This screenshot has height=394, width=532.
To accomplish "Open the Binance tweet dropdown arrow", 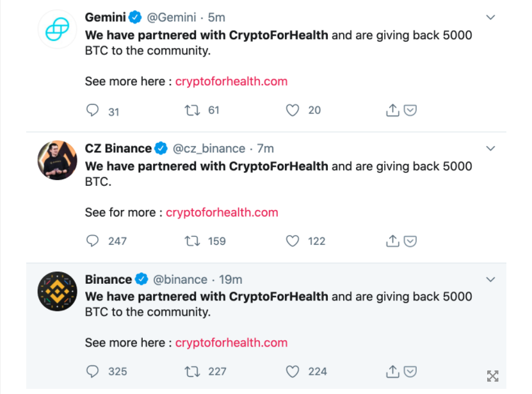I will coord(491,279).
